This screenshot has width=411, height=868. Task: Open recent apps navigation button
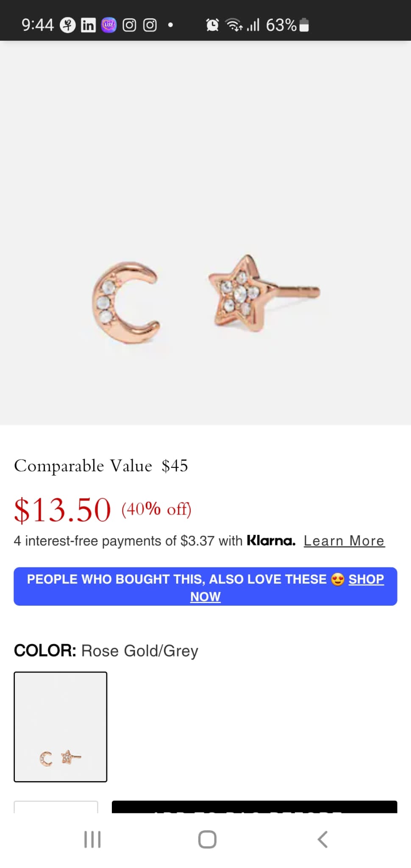92,839
